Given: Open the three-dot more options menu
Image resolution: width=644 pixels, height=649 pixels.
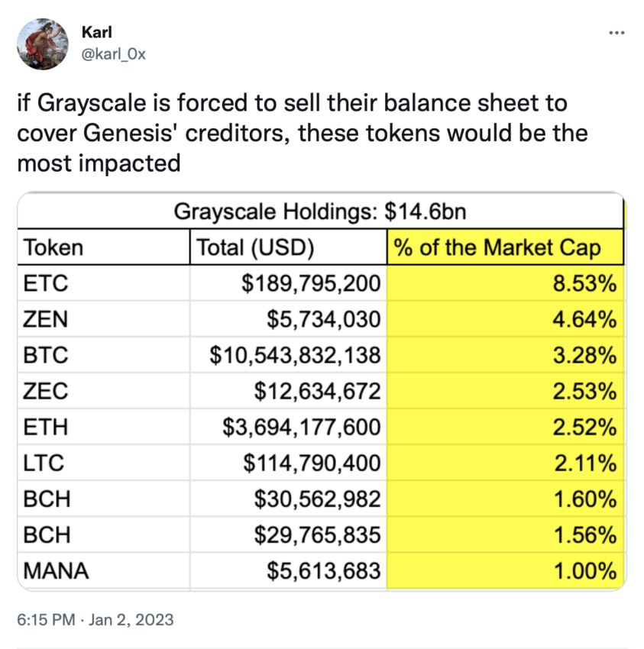Looking at the screenshot, I should (616, 33).
